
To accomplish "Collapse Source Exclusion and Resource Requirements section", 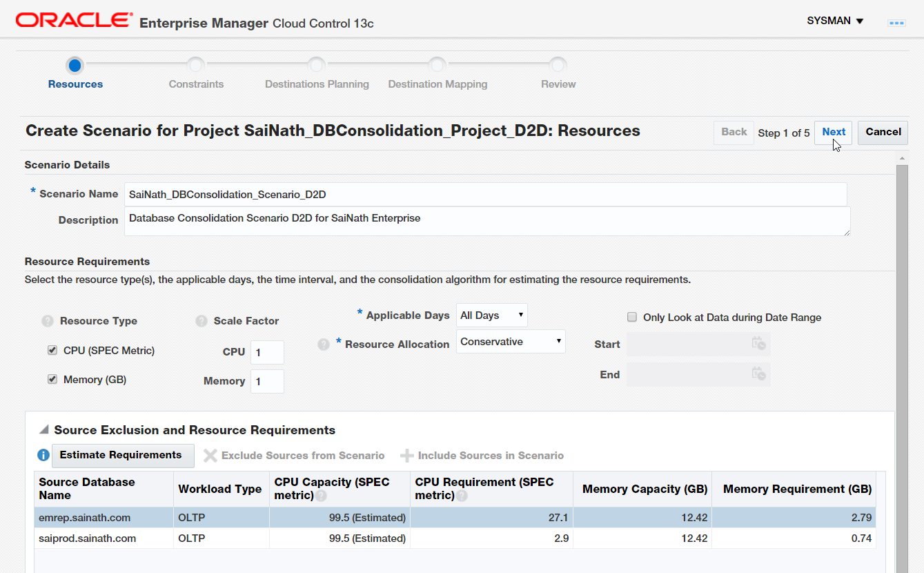I will click(44, 430).
